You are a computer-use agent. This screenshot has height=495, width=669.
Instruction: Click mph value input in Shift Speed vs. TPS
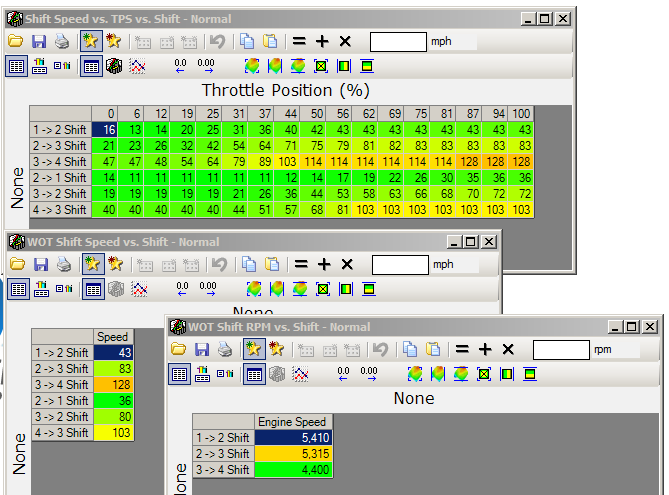click(x=398, y=41)
